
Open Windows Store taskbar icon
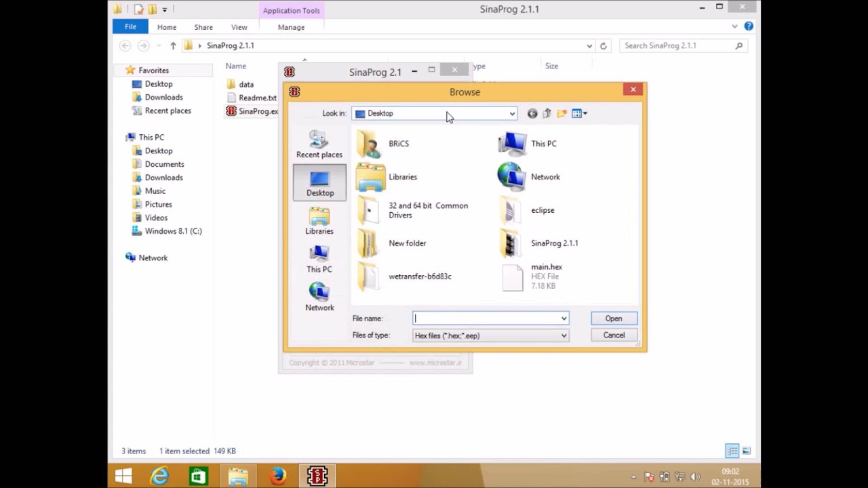199,476
